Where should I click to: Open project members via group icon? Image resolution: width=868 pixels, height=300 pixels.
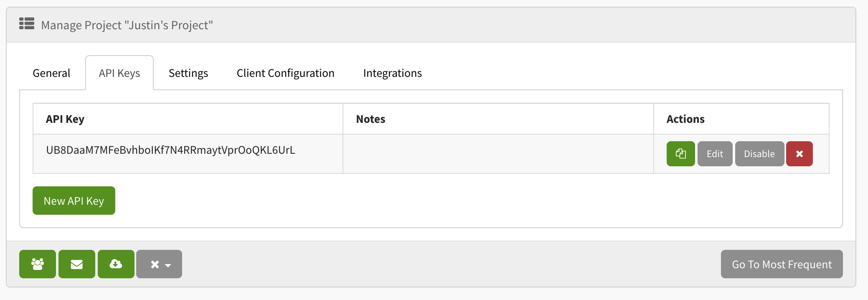(x=38, y=264)
